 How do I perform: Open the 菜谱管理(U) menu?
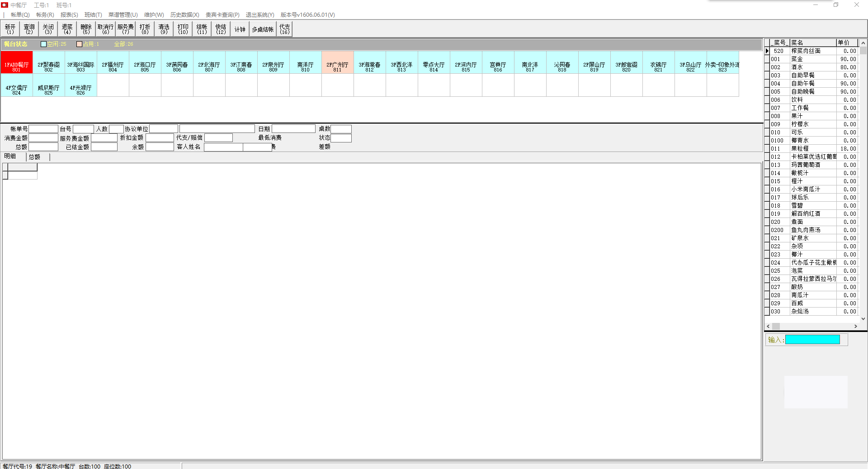tap(123, 15)
